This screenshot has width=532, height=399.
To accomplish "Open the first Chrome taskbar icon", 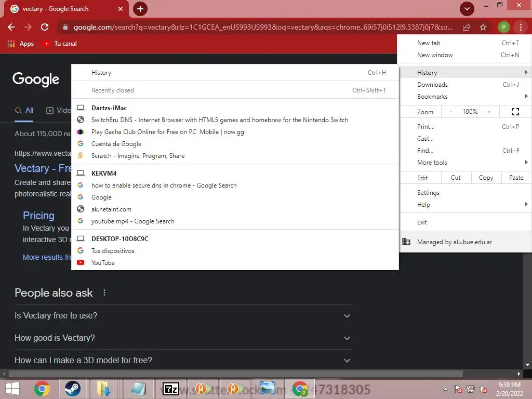I will point(42,389).
